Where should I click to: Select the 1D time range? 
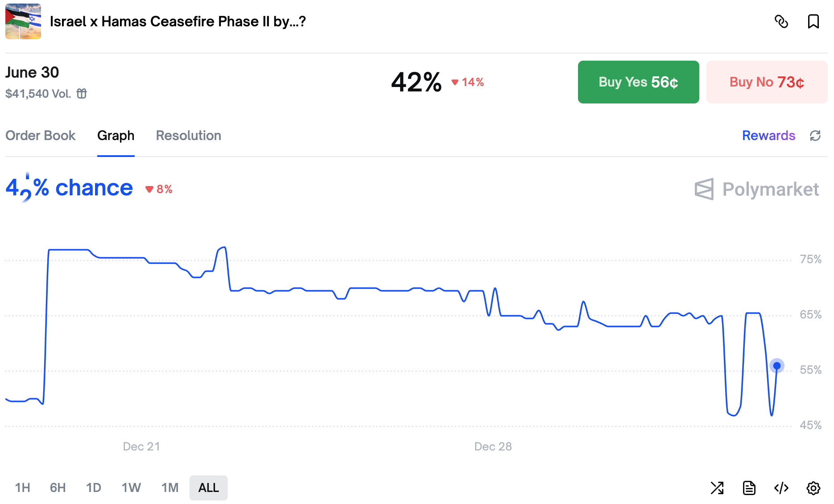[x=94, y=488]
